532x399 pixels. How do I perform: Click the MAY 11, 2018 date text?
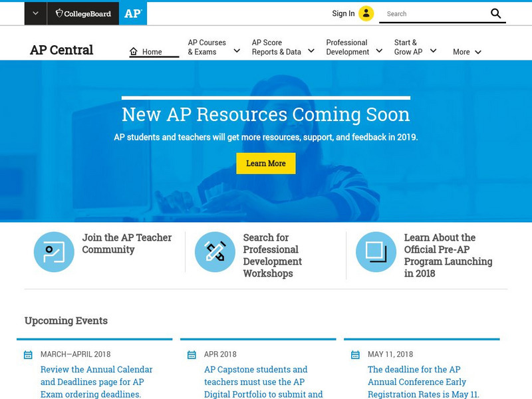coord(390,354)
